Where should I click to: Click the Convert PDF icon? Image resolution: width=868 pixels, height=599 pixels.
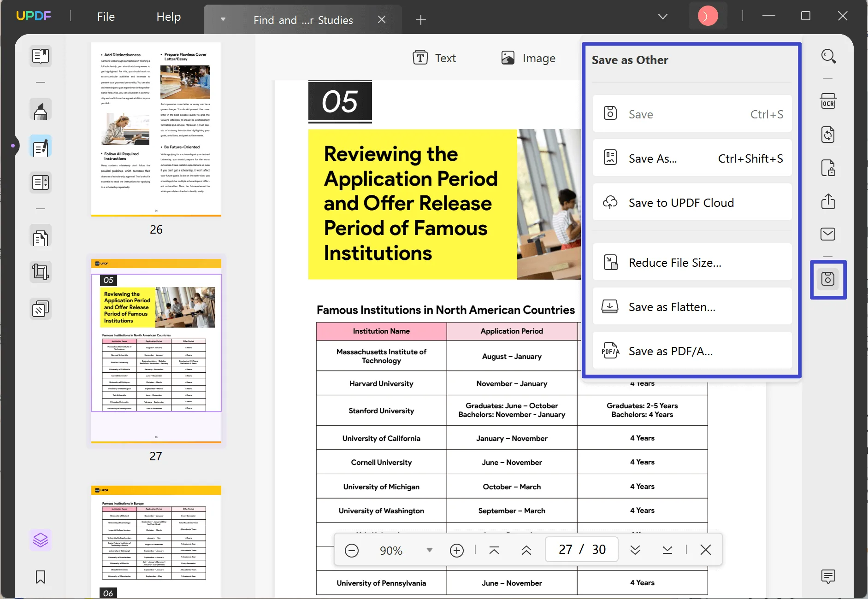[828, 135]
